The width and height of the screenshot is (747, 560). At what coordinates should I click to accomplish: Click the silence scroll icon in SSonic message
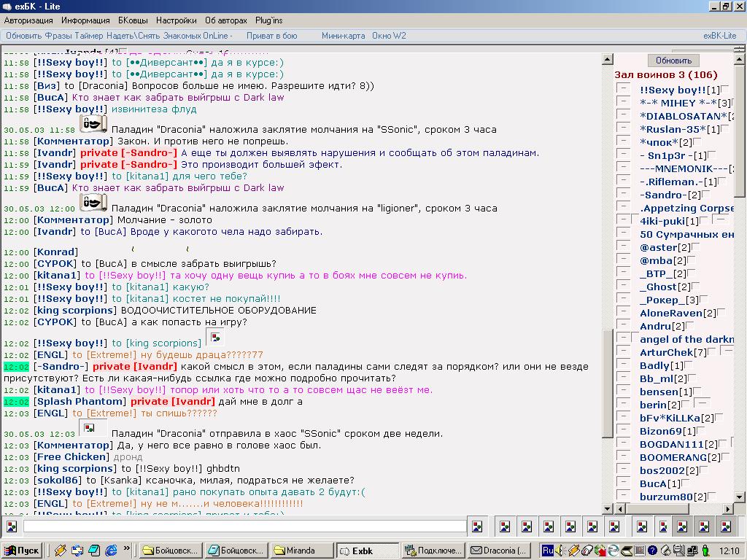(x=93, y=124)
